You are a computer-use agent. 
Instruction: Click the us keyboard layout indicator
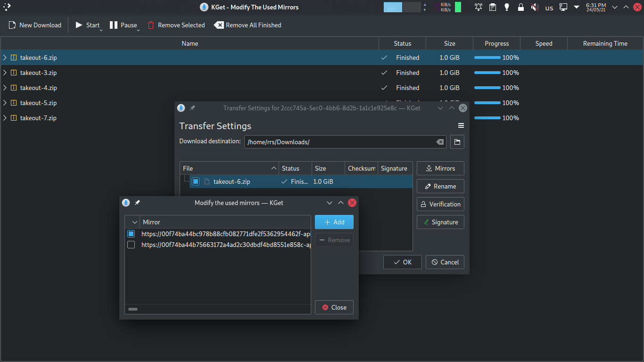pyautogui.click(x=549, y=8)
